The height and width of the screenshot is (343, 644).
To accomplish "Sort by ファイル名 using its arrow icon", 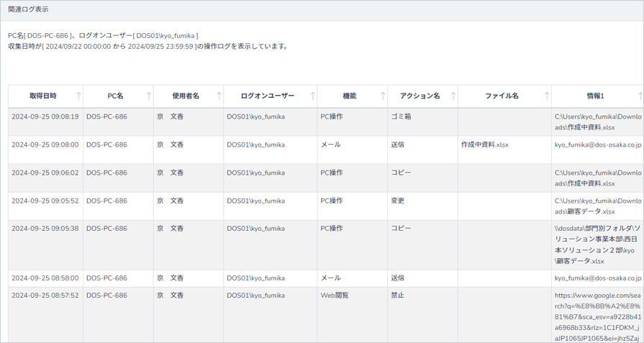I will point(547,96).
